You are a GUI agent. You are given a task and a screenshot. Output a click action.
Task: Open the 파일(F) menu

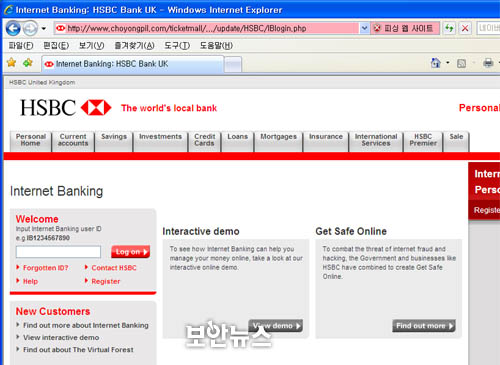[x=21, y=46]
